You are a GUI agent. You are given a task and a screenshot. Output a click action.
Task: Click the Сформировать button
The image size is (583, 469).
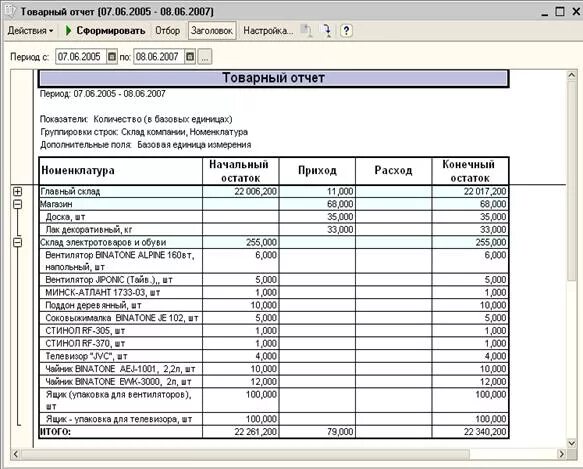(x=105, y=31)
